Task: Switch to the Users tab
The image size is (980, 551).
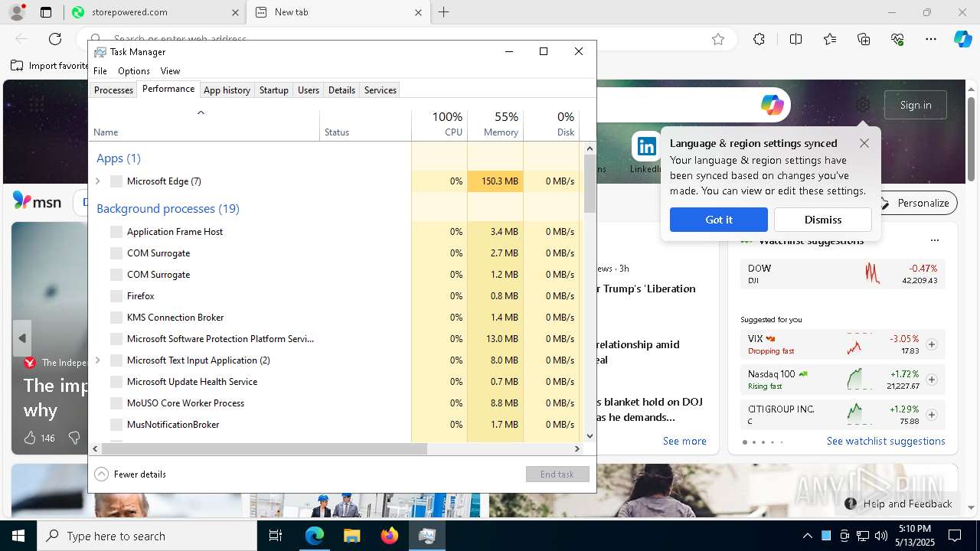Action: pyautogui.click(x=309, y=90)
